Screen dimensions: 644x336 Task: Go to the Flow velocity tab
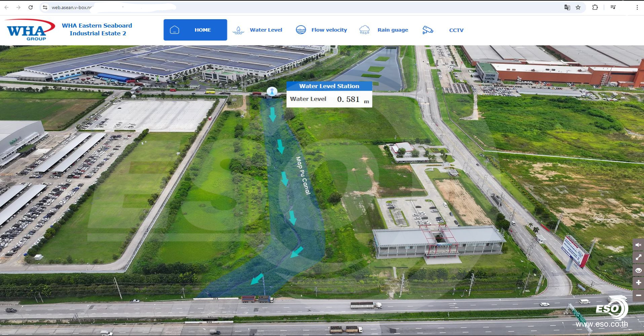pyautogui.click(x=329, y=30)
